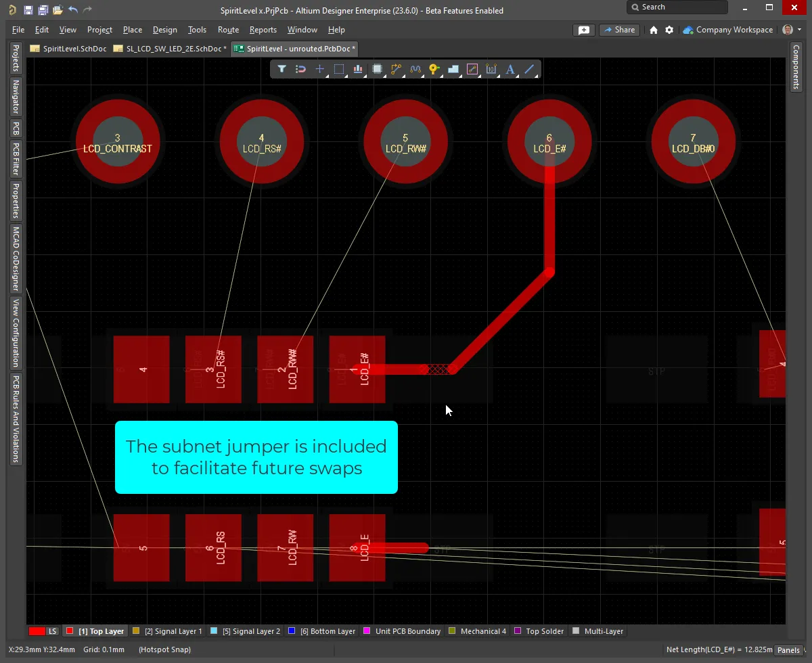
Task: Open the Design menu
Action: 164,30
